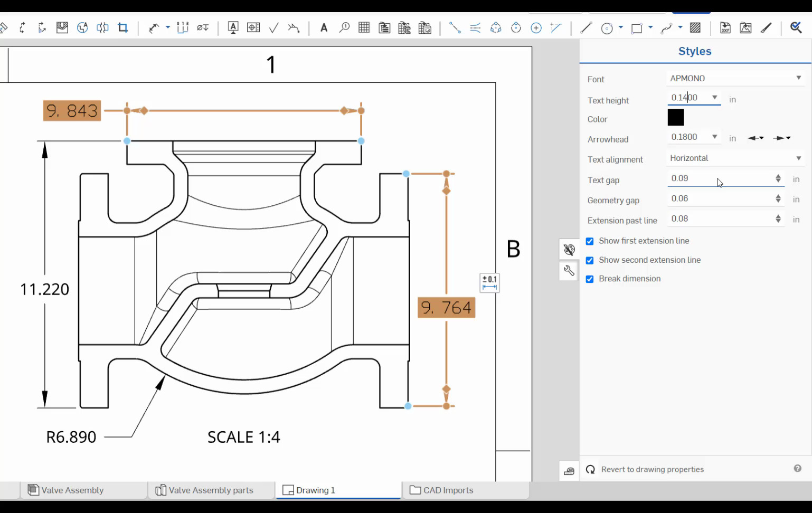Click the Extension past line stepper

[x=778, y=218]
